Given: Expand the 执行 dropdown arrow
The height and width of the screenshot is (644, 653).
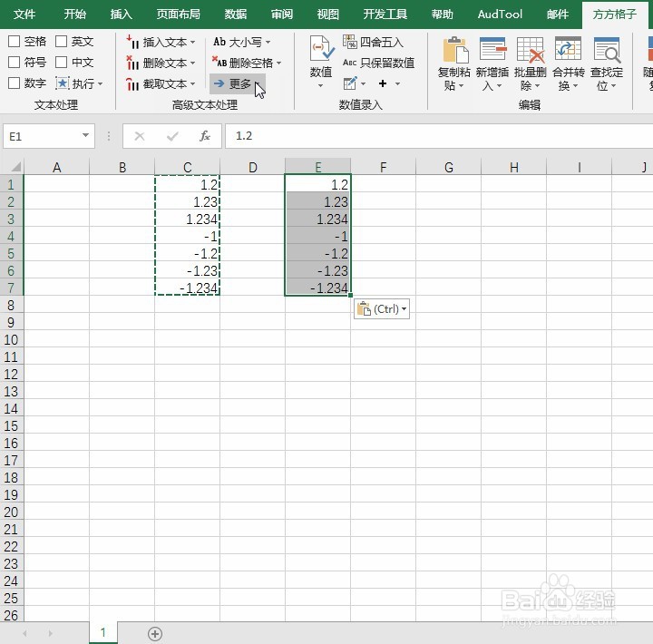Looking at the screenshot, I should [101, 84].
